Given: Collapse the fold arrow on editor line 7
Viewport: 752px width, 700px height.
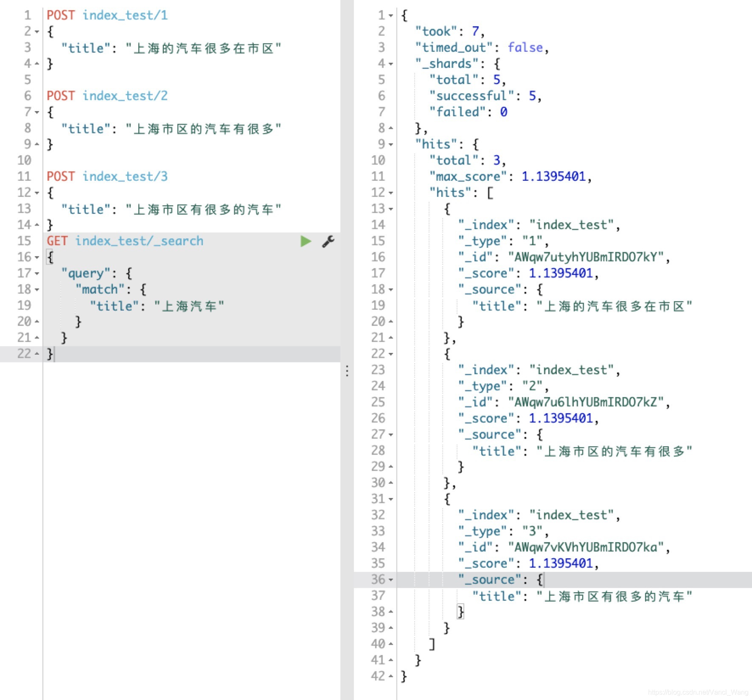Looking at the screenshot, I should (x=37, y=112).
